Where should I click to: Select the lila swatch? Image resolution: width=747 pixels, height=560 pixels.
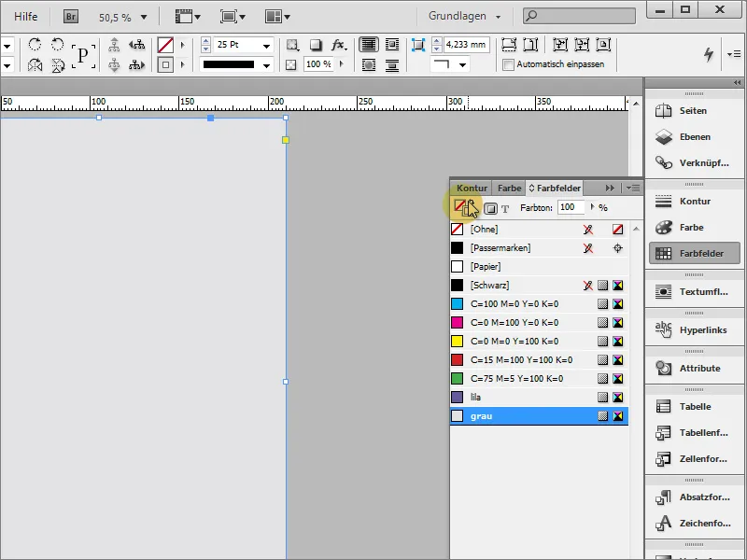(x=539, y=398)
